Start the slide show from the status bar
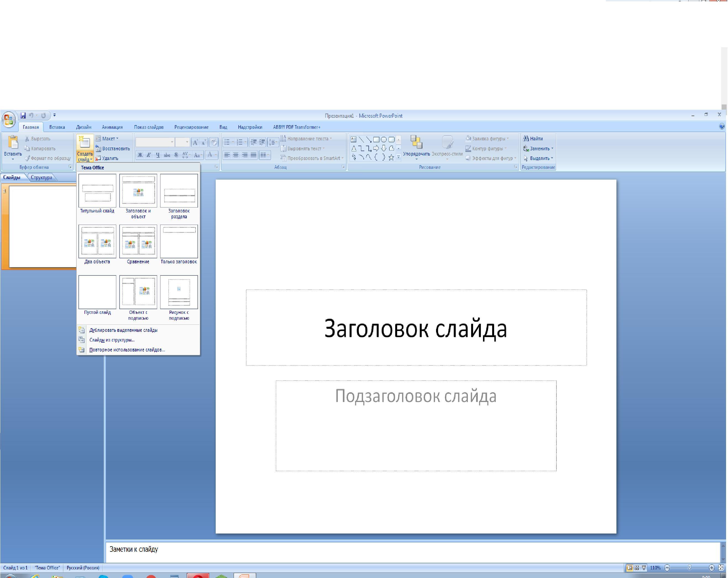Viewport: 728px width, 578px height. (644, 568)
